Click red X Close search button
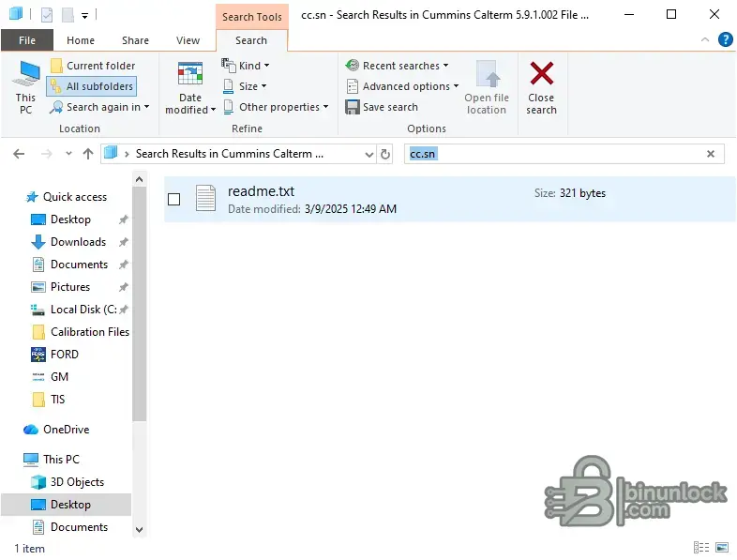737x560 pixels. click(541, 88)
